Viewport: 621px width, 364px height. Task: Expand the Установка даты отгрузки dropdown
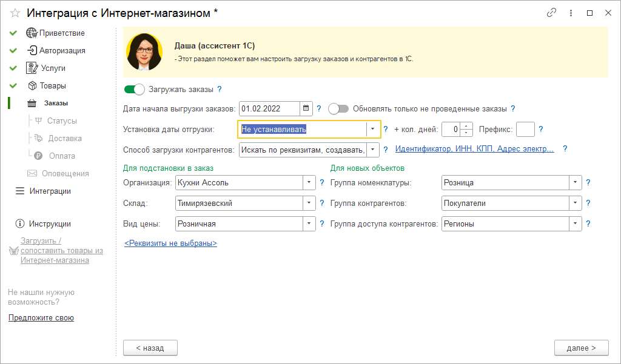[372, 129]
